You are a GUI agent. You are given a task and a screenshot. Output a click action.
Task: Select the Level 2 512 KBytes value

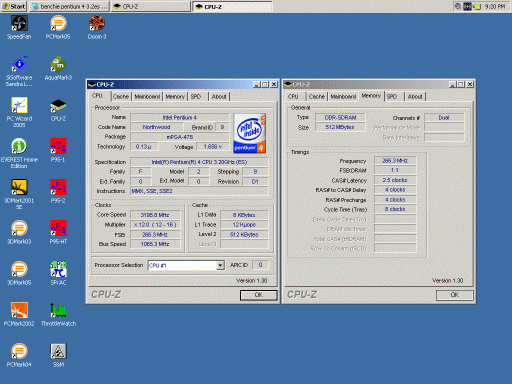(x=244, y=235)
